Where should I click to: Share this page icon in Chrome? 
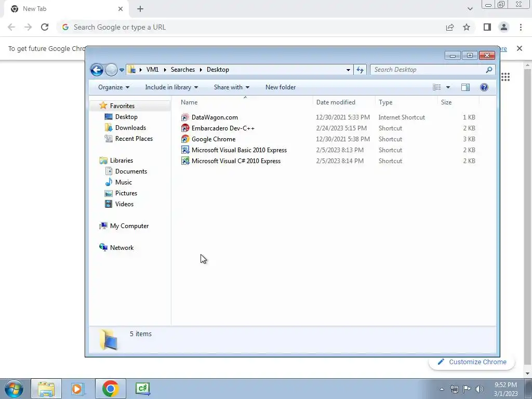(x=450, y=27)
